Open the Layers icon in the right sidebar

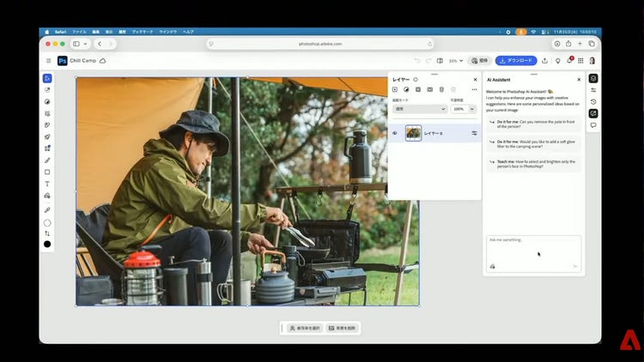tap(593, 78)
